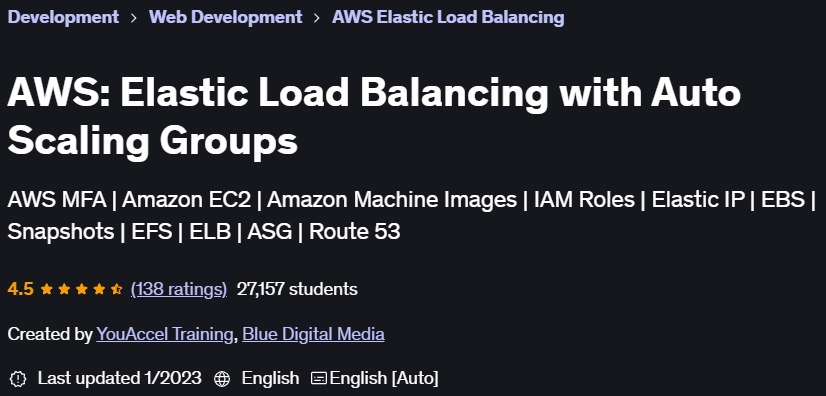Click the Last updated 1/2023 text
Viewport: 826px width, 396px height.
[120, 378]
